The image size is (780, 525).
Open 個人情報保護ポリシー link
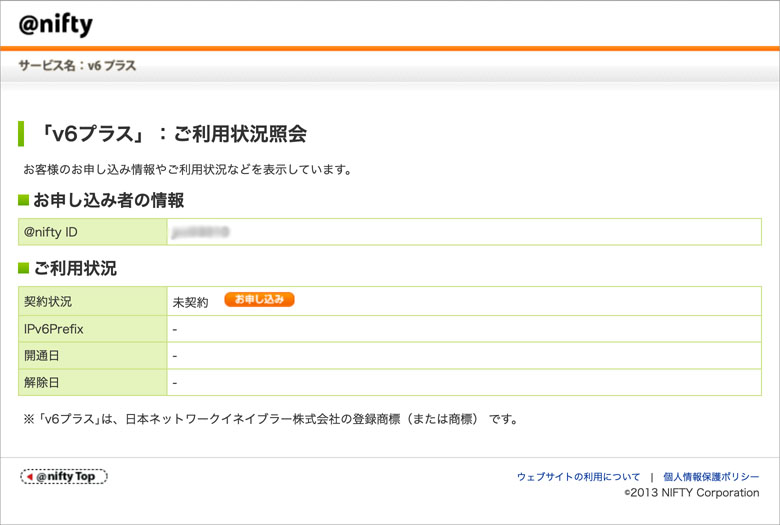click(x=711, y=477)
